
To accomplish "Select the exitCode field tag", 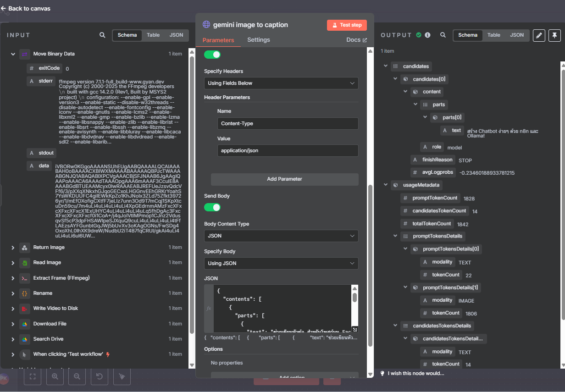I will (44, 68).
